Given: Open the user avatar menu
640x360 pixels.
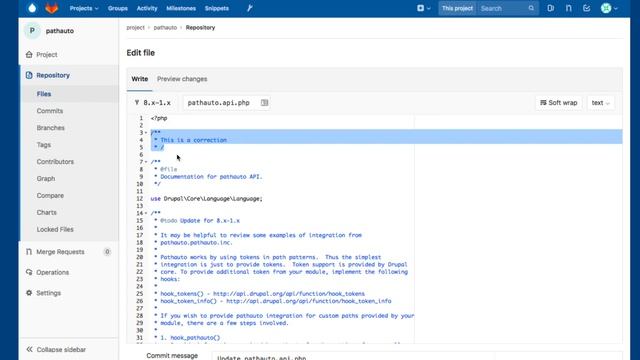Looking at the screenshot, I should (609, 8).
